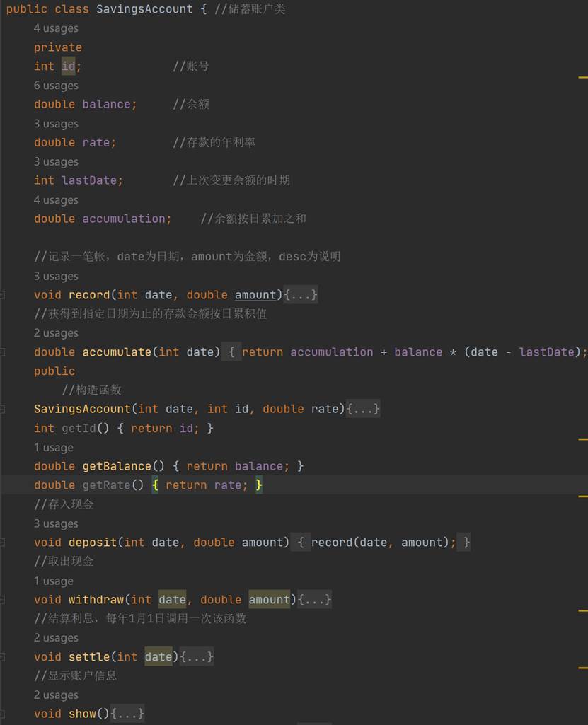The image size is (588, 725).
Task: Expand the folded withdraw method body
Action: click(315, 600)
